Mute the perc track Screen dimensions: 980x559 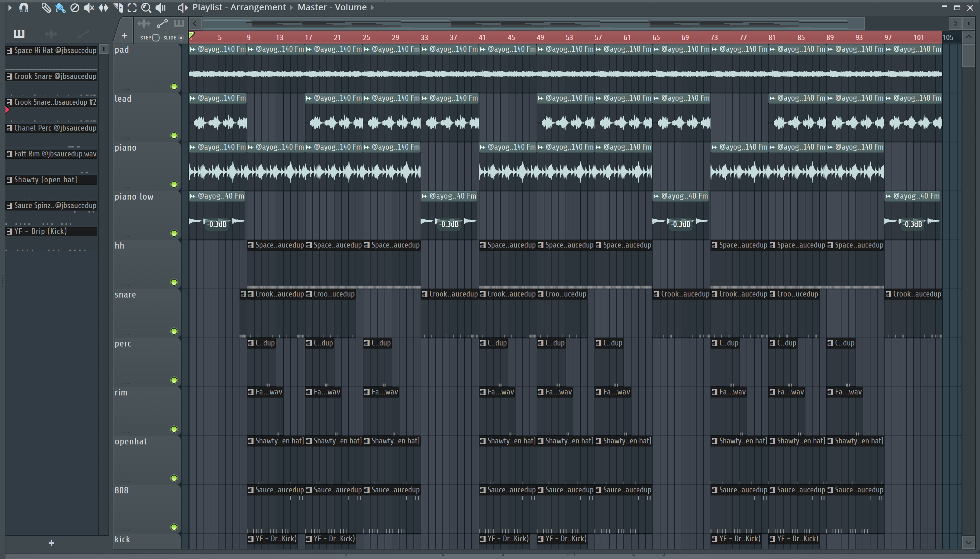pyautogui.click(x=174, y=380)
